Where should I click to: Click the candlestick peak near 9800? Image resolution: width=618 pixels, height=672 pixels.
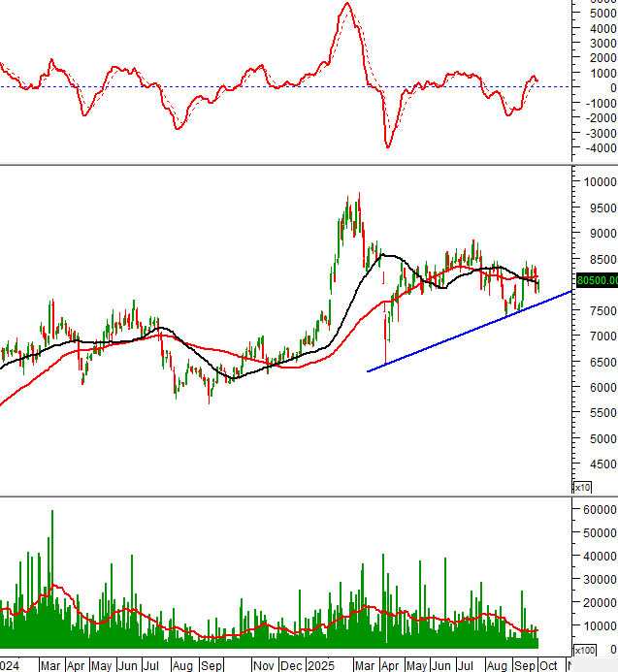click(x=359, y=194)
